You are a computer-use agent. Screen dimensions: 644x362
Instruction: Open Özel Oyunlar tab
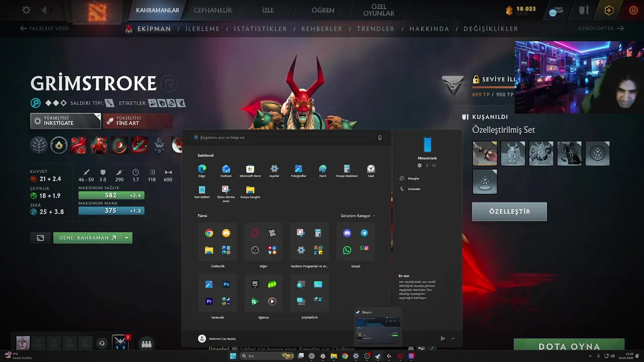click(x=379, y=10)
